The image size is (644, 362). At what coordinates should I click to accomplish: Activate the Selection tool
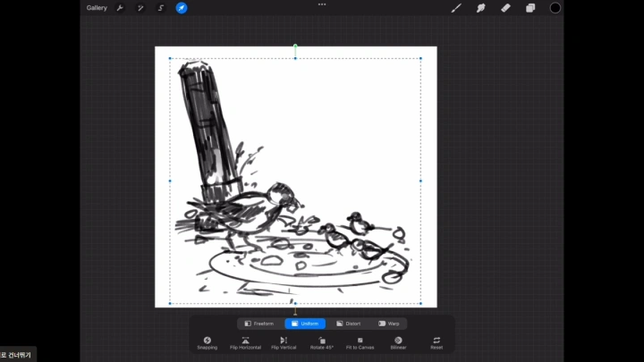pyautogui.click(x=161, y=8)
